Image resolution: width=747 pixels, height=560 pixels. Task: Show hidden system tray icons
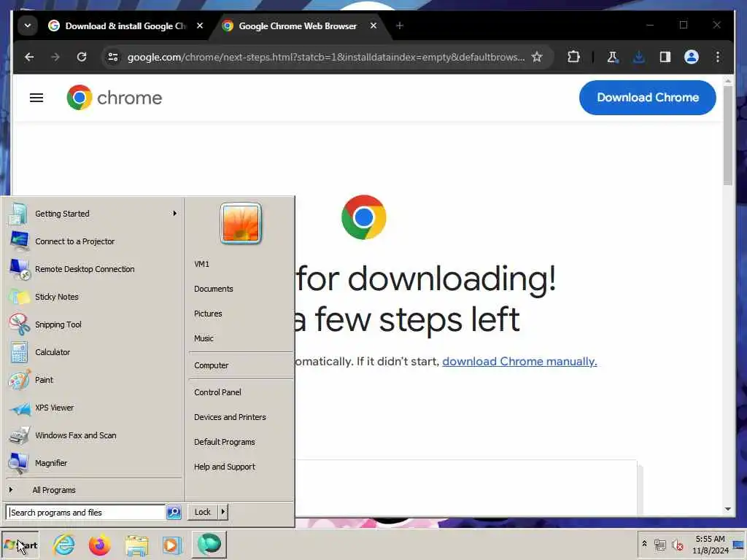[x=644, y=543]
